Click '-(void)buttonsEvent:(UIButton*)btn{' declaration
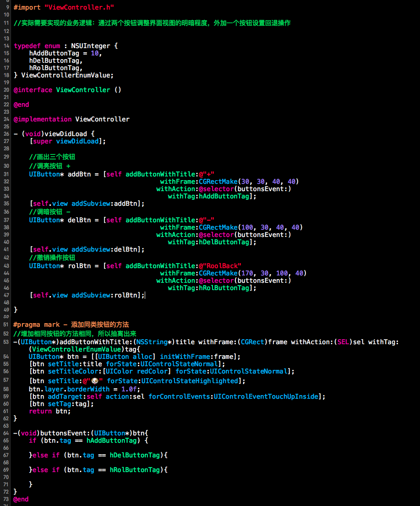This screenshot has height=506, width=420. click(x=81, y=433)
